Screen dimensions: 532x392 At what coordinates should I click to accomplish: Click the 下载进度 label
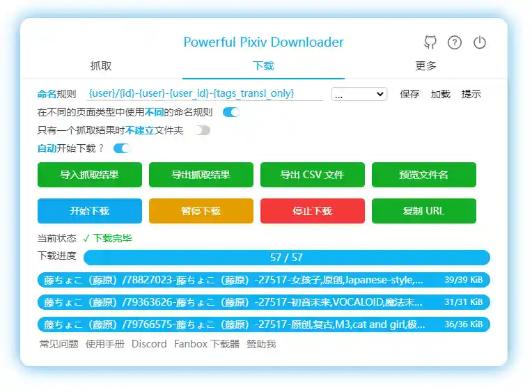tap(56, 256)
